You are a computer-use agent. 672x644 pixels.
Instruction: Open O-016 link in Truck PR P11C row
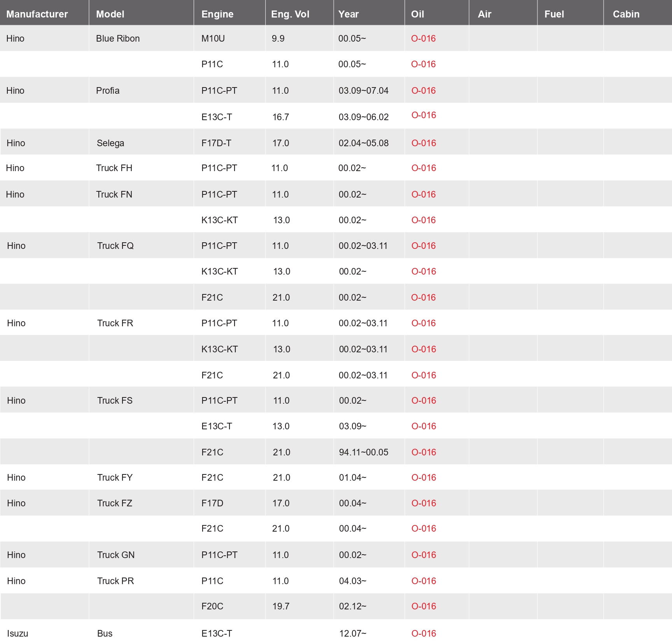(423, 581)
